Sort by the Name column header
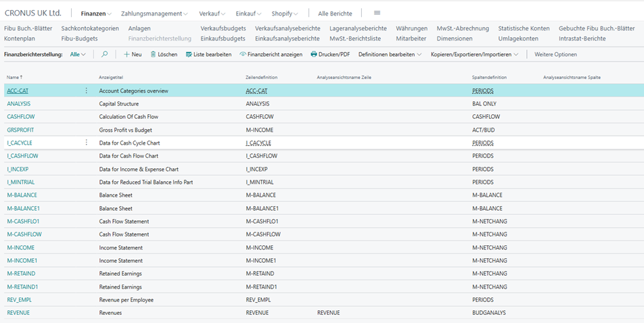The height and width of the screenshot is (323, 644). (14, 77)
